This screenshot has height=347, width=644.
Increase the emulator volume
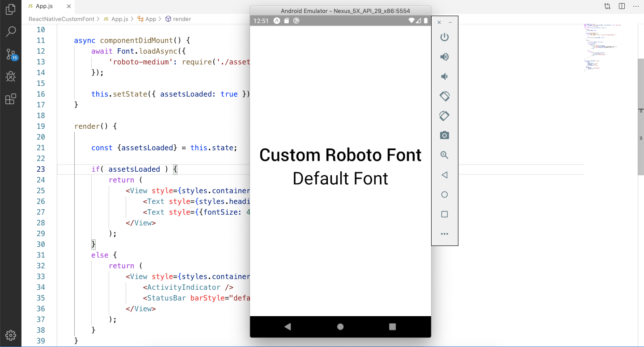coord(444,57)
